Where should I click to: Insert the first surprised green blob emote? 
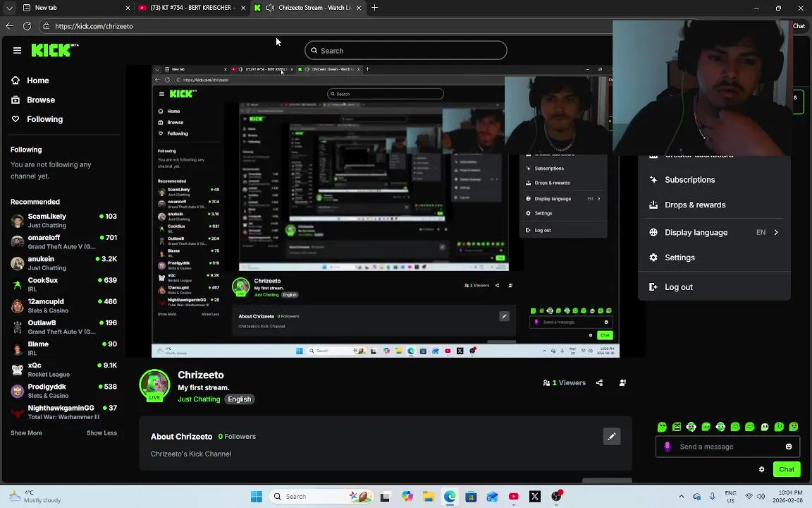pyautogui.click(x=662, y=427)
